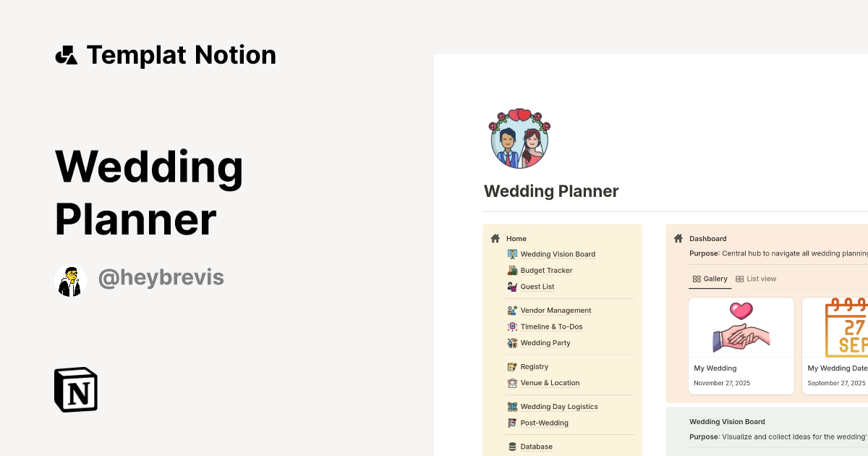Click the house icon next to Dashboard
The height and width of the screenshot is (456, 868).
678,238
